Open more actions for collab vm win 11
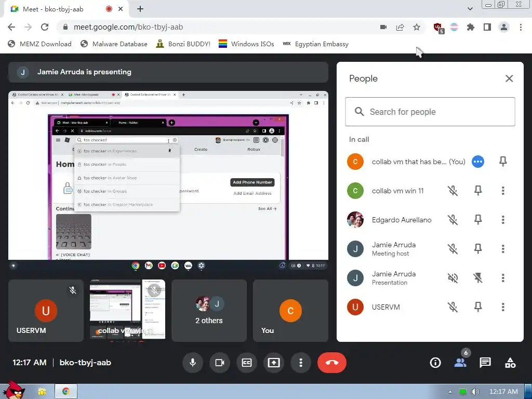 click(503, 191)
